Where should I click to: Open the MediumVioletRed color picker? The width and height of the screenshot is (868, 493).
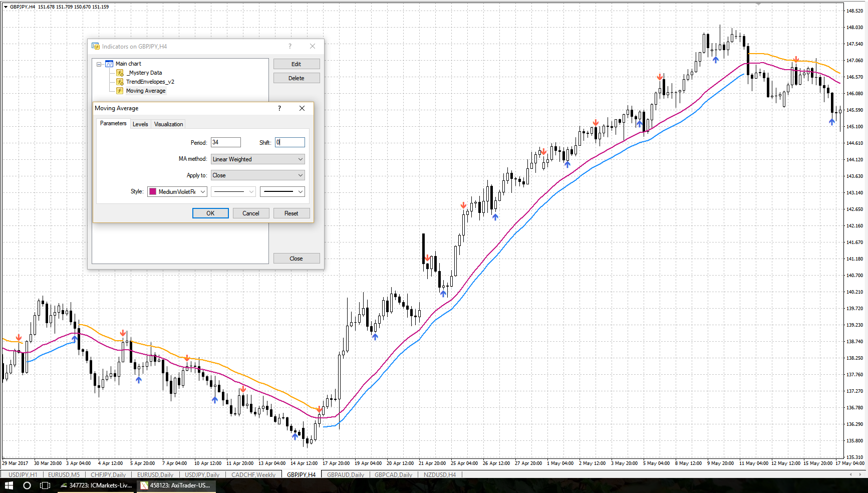click(177, 191)
